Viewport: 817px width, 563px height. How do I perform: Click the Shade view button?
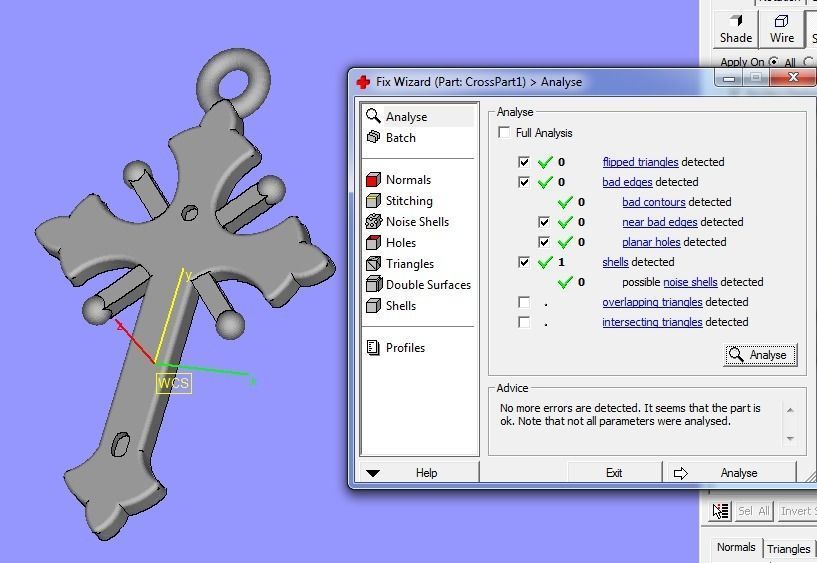(x=736, y=29)
